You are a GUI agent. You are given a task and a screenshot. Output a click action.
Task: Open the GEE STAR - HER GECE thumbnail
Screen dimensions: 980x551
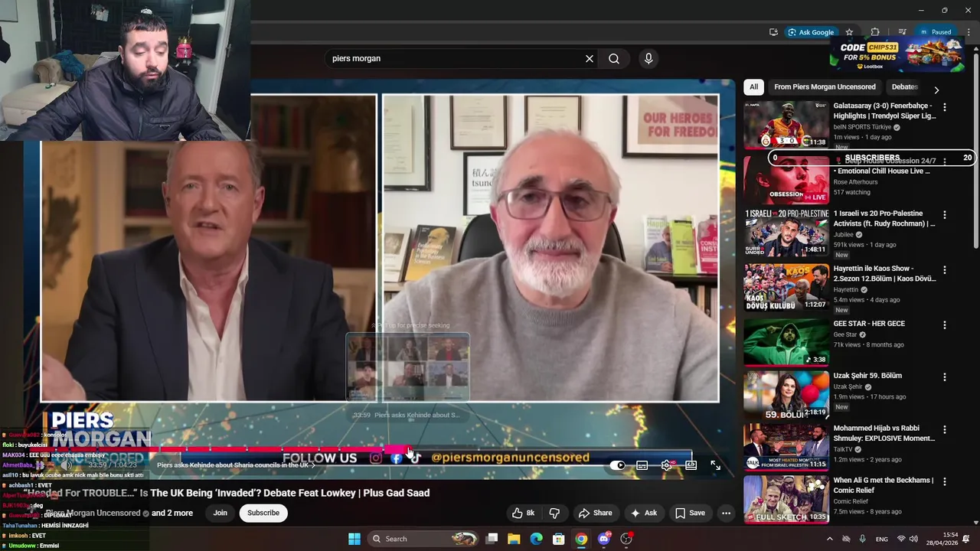click(786, 342)
